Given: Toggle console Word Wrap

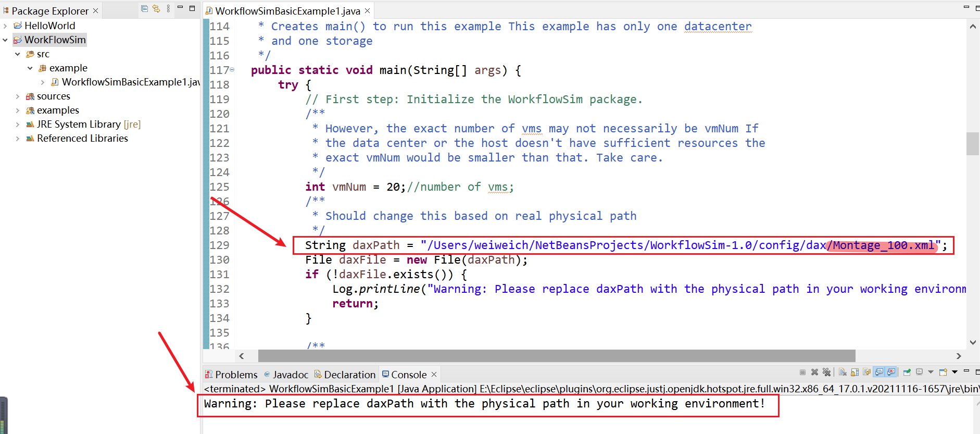Looking at the screenshot, I should [x=866, y=372].
